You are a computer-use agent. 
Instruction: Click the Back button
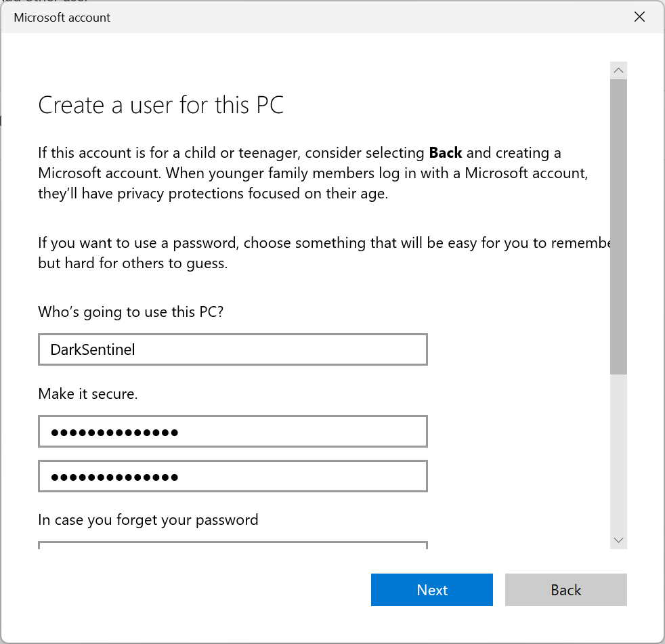565,590
